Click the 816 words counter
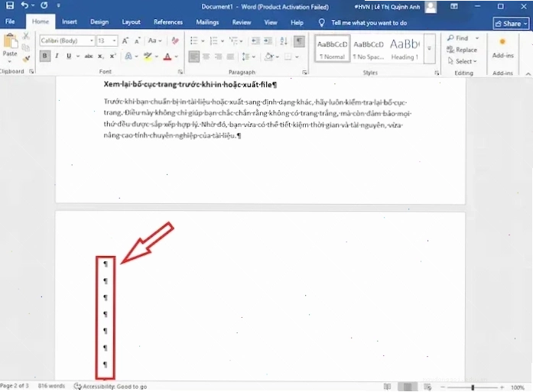The image size is (533, 392). [x=51, y=386]
